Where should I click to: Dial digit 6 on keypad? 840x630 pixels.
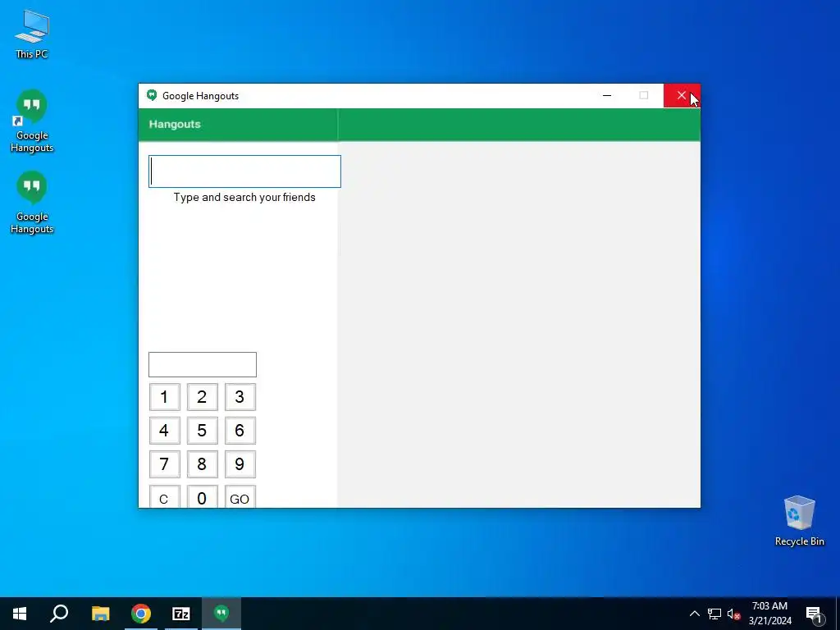[x=240, y=431]
